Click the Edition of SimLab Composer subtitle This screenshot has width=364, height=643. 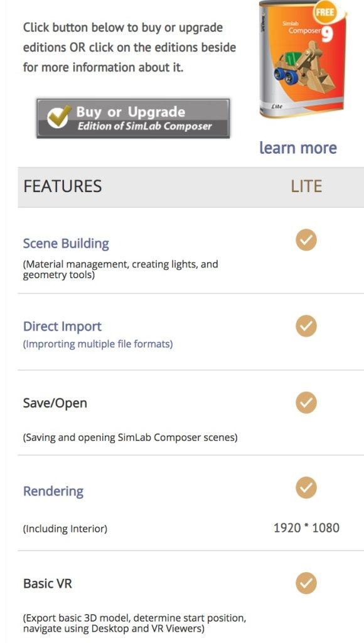click(x=145, y=126)
